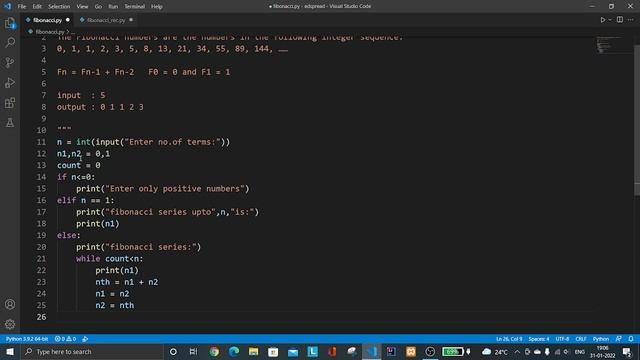
Task: Open Cortana circle icon on taskbar
Action: click(173, 352)
